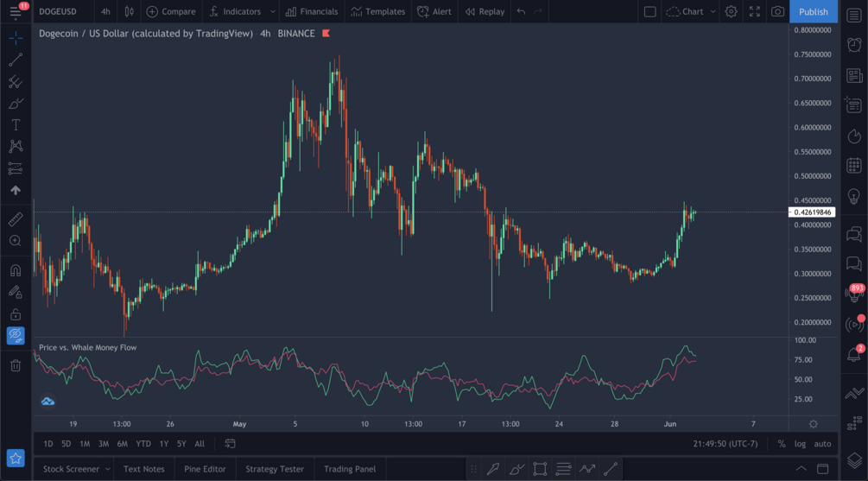Click the blue Publish button

click(x=814, y=11)
